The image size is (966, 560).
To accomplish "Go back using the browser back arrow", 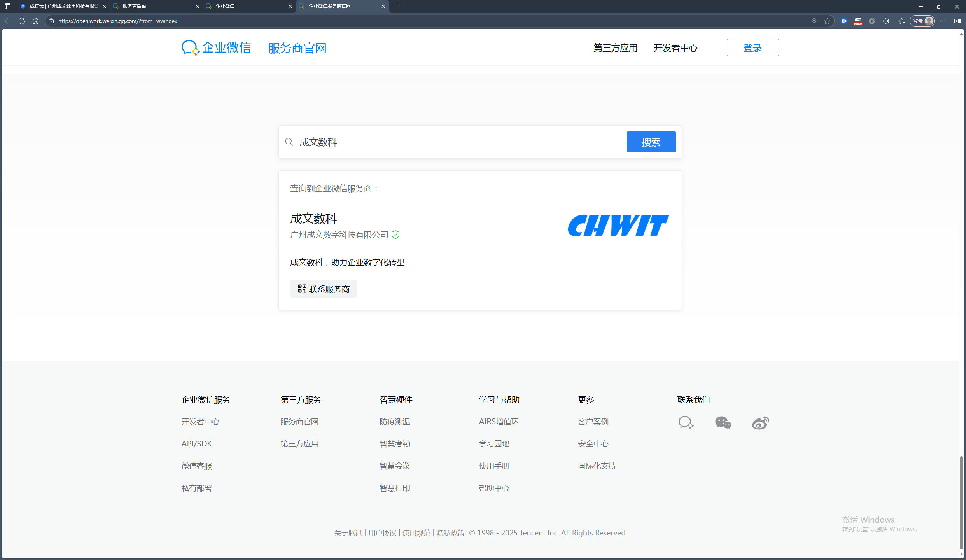I will point(8,21).
